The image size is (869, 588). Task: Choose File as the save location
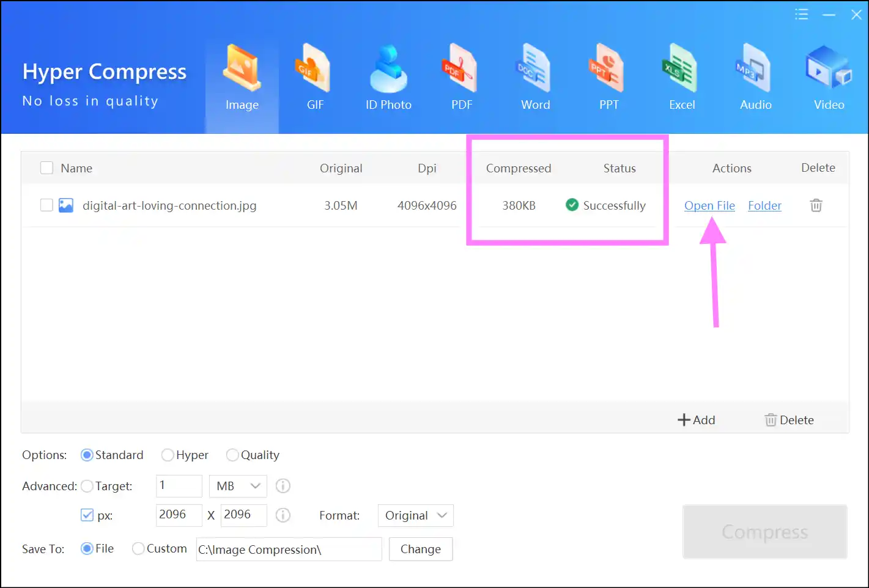click(x=87, y=548)
